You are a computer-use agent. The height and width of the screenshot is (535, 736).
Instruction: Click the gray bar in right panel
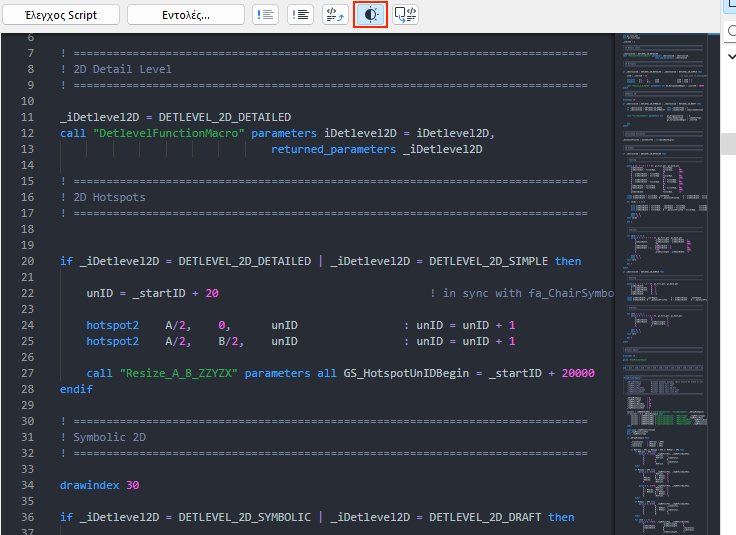click(x=728, y=143)
